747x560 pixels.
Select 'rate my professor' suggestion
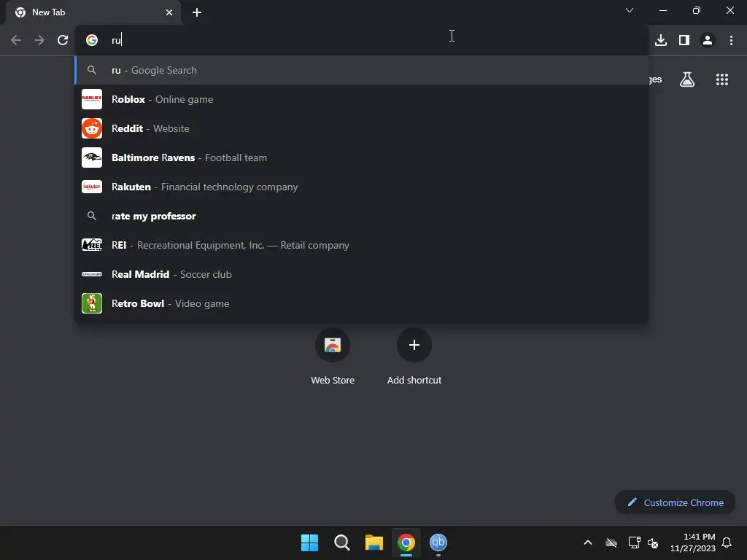pyautogui.click(x=362, y=216)
